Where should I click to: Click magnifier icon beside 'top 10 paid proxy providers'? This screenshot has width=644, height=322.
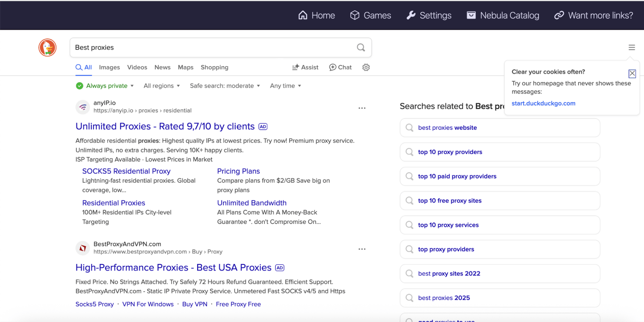pos(409,176)
